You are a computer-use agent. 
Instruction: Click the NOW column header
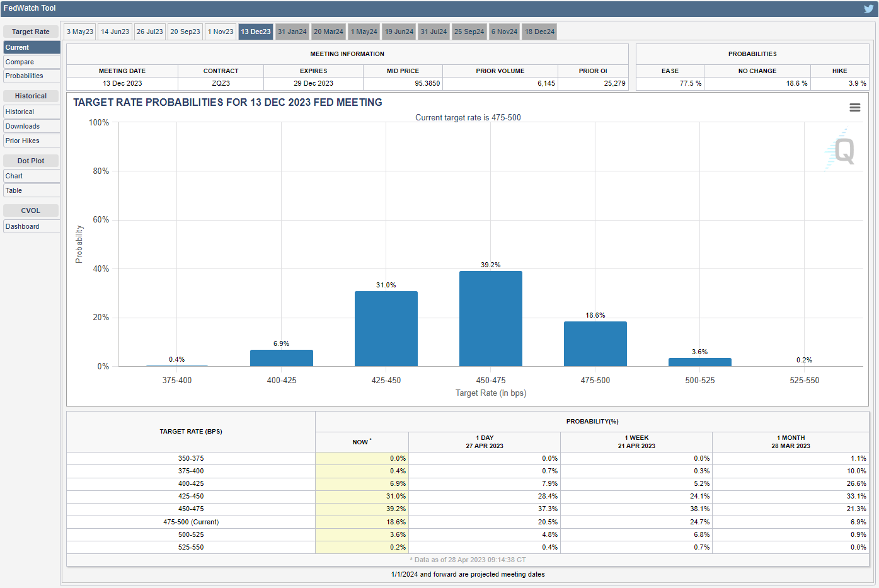(x=362, y=442)
